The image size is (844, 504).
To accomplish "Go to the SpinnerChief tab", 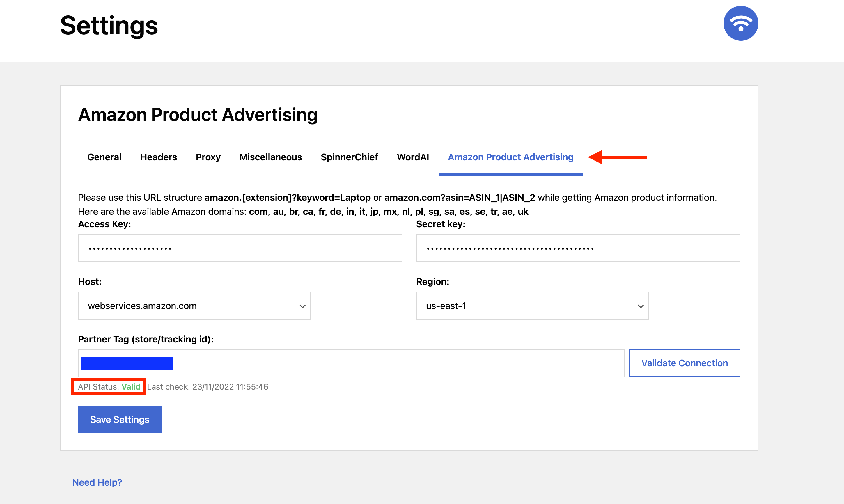I will 349,157.
